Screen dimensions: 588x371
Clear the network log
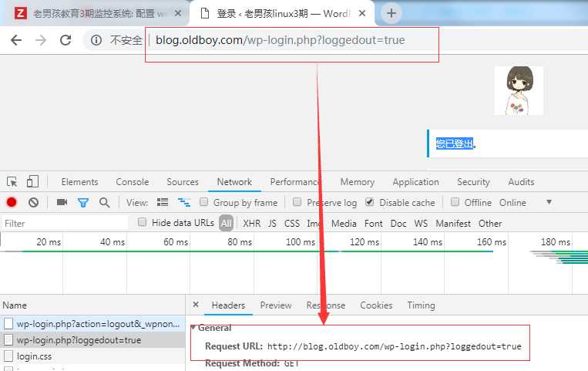click(x=33, y=203)
